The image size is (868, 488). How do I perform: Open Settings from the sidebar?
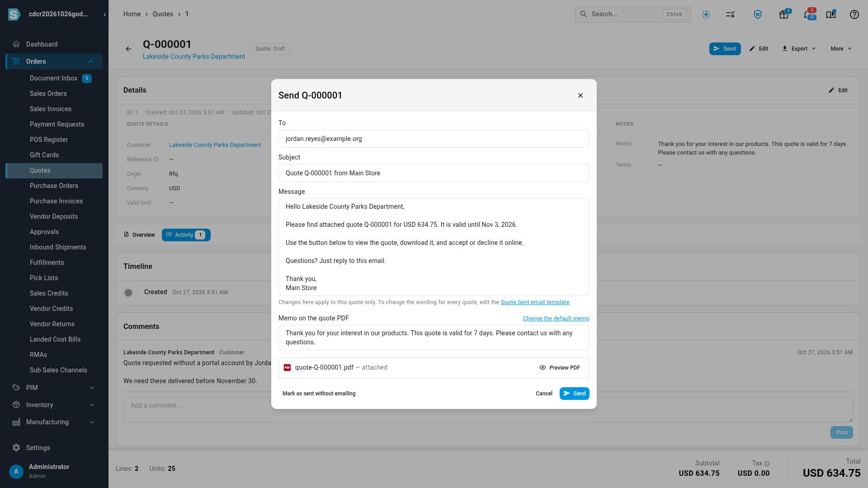pyautogui.click(x=54, y=448)
